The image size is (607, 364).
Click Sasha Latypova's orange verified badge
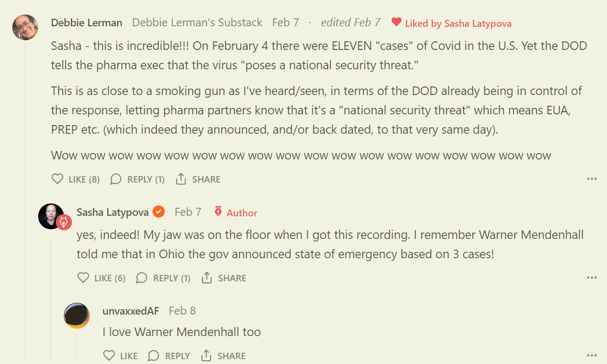[x=158, y=212]
